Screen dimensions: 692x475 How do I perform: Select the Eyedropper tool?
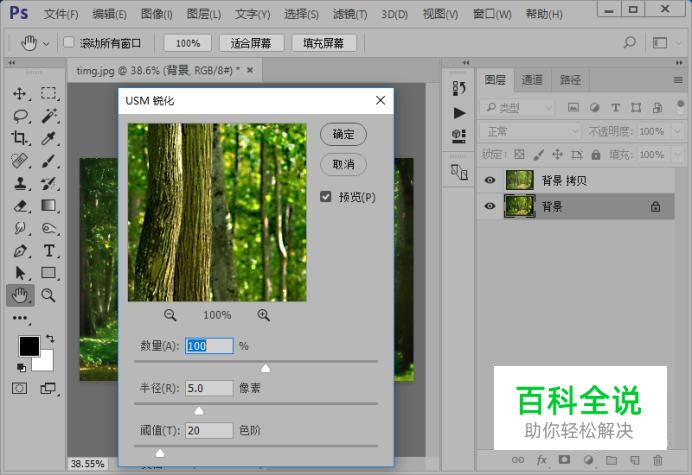pyautogui.click(x=49, y=138)
